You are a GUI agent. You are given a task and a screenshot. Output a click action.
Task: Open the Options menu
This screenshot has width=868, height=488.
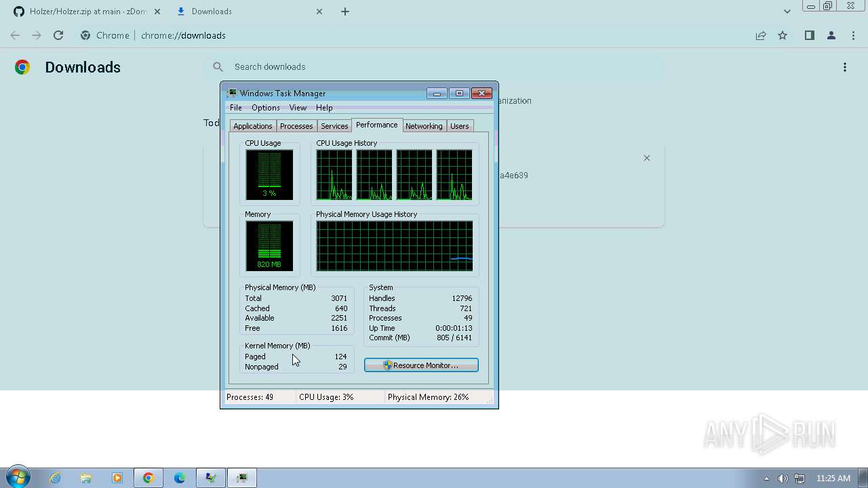[x=266, y=108]
